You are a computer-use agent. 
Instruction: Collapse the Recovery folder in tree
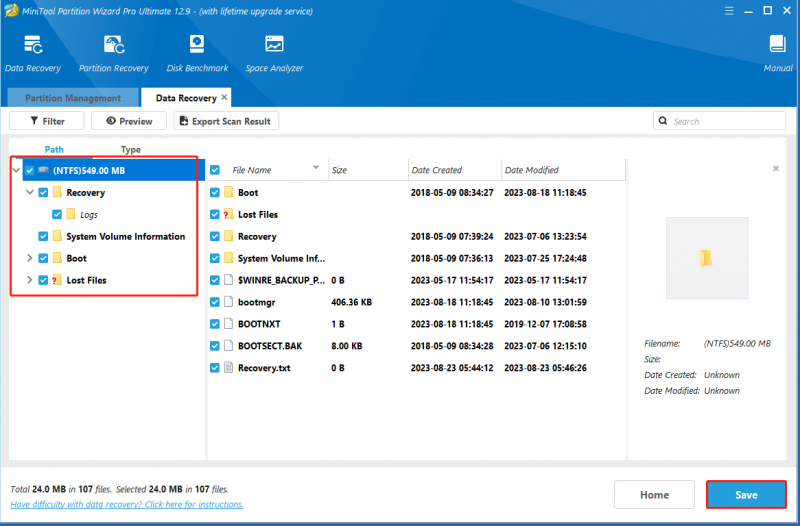(x=30, y=192)
